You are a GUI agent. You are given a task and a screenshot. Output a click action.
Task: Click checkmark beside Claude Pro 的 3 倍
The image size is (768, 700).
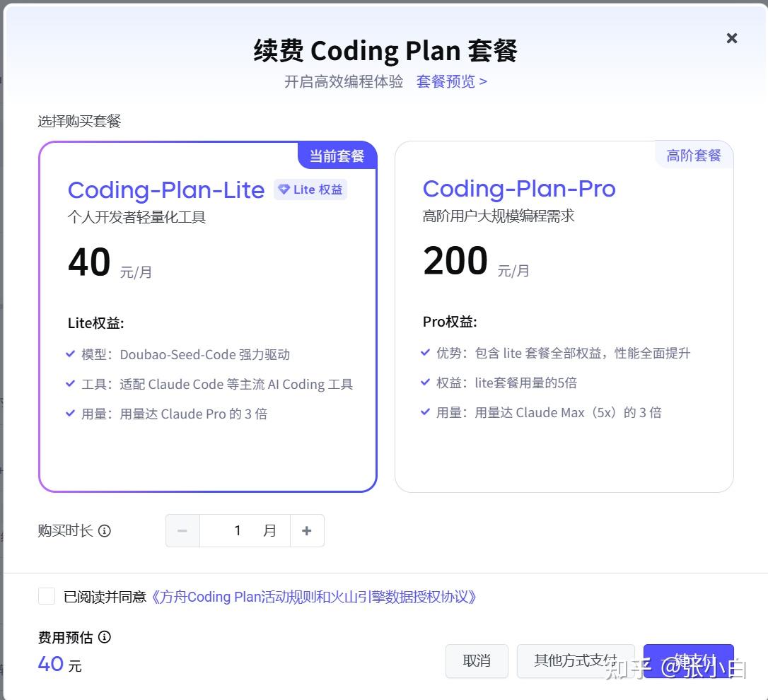(x=71, y=414)
